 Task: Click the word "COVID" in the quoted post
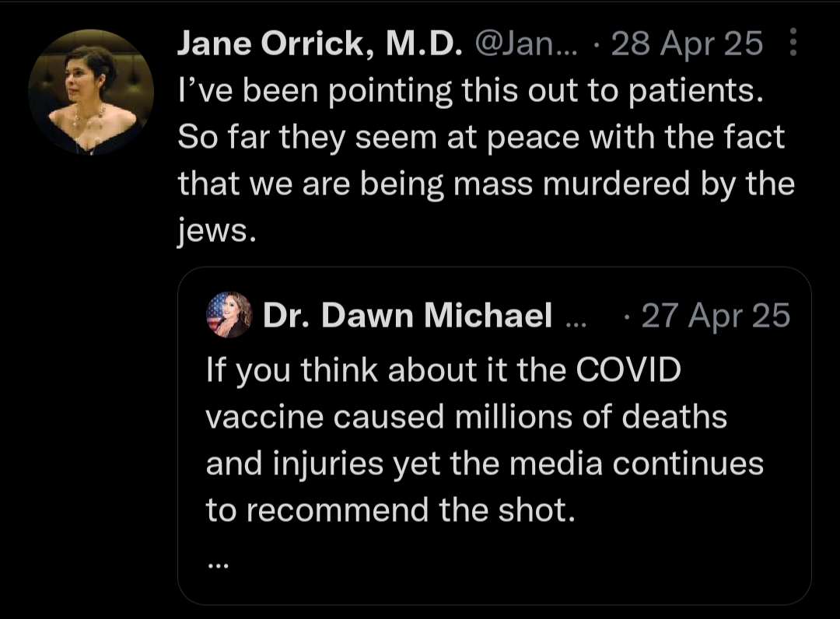point(629,370)
